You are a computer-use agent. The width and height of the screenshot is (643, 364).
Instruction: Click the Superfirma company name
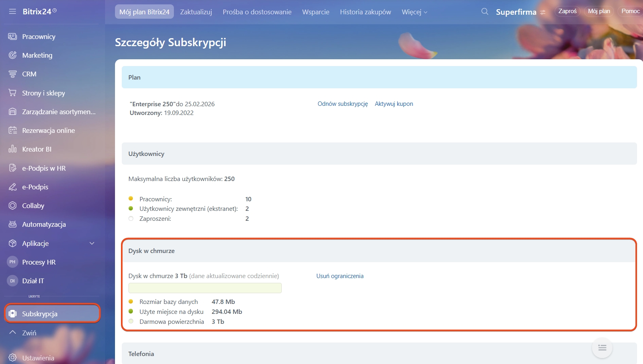coord(516,12)
